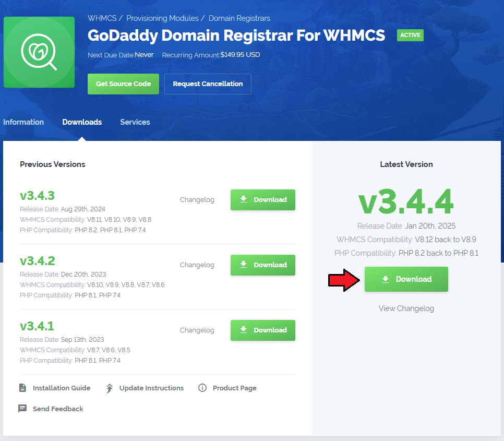The height and width of the screenshot is (441, 504).
Task: Click the GoDaddy module logo thumbnail
Action: (39, 52)
